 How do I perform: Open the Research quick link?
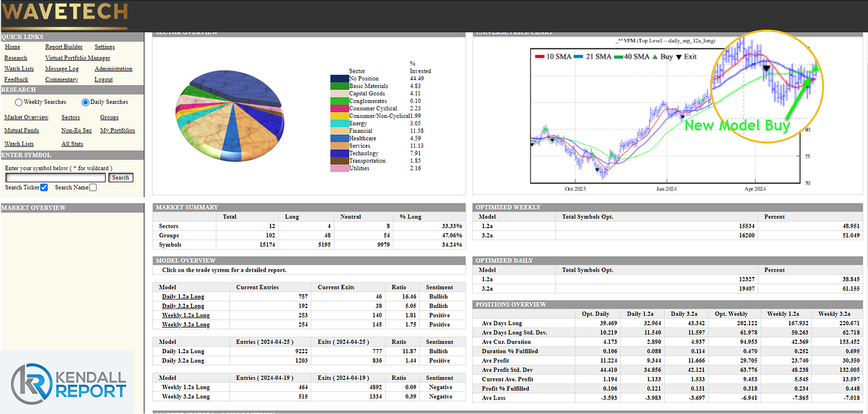click(15, 58)
